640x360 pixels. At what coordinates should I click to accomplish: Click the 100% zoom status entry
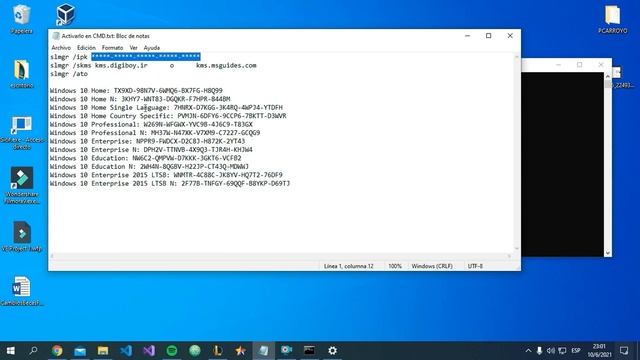(395, 266)
